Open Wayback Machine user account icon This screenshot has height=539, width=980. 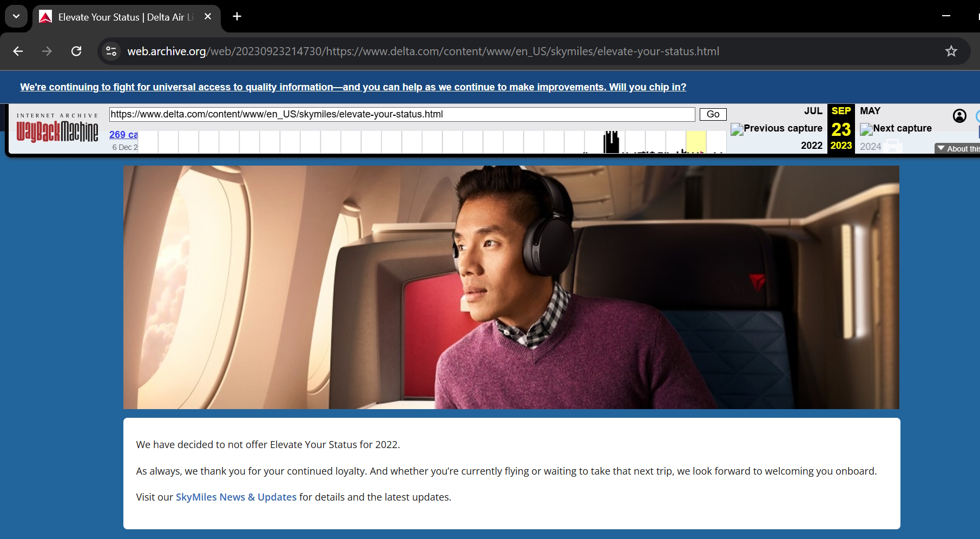(959, 116)
